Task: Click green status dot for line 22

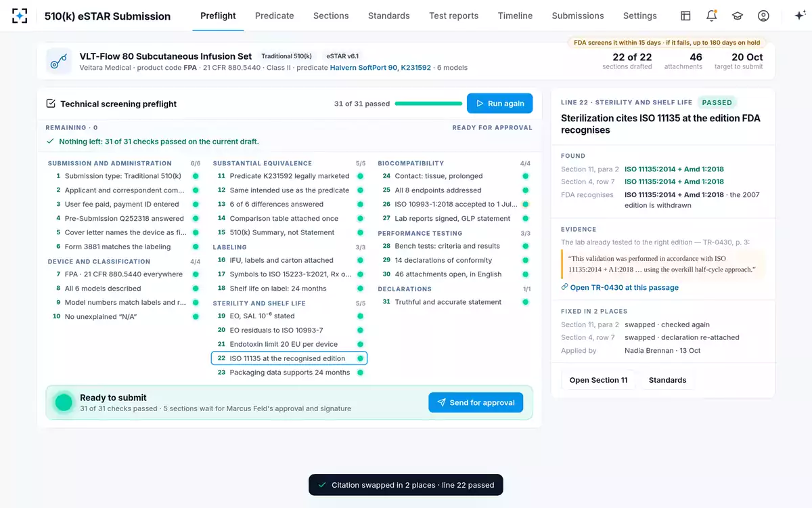Action: (x=360, y=358)
